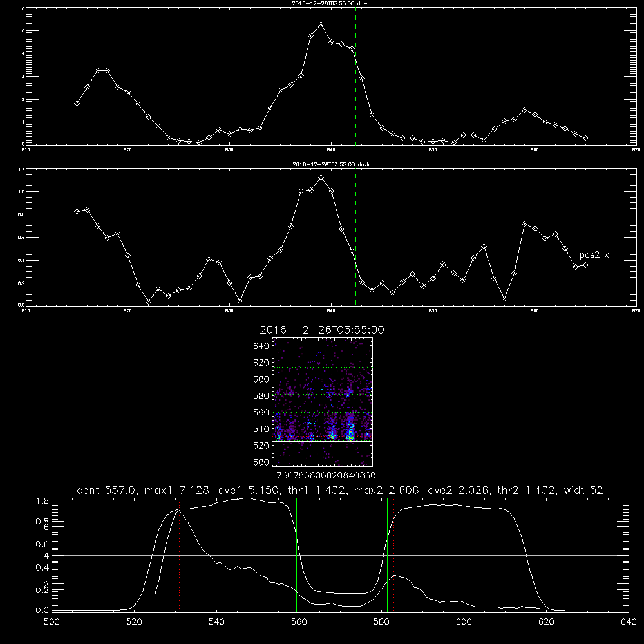Click the 'widt 52' value
644x644 pixels.
coord(583,490)
